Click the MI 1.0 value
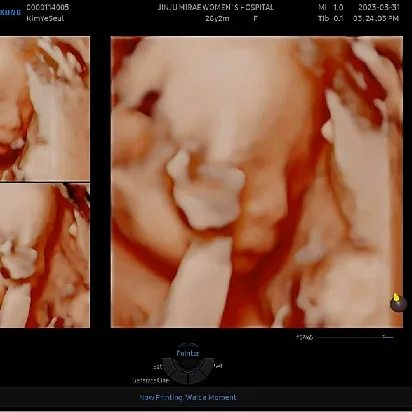 [331, 7]
